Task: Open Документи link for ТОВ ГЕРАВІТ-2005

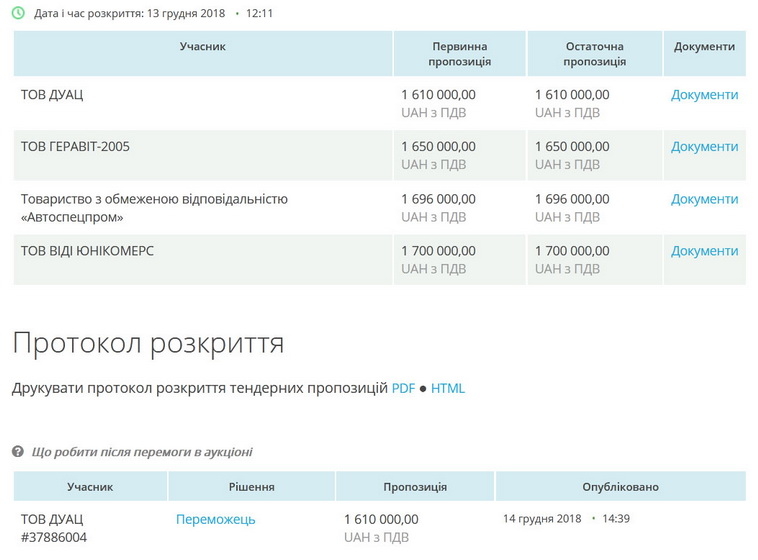Action: pyautogui.click(x=704, y=147)
